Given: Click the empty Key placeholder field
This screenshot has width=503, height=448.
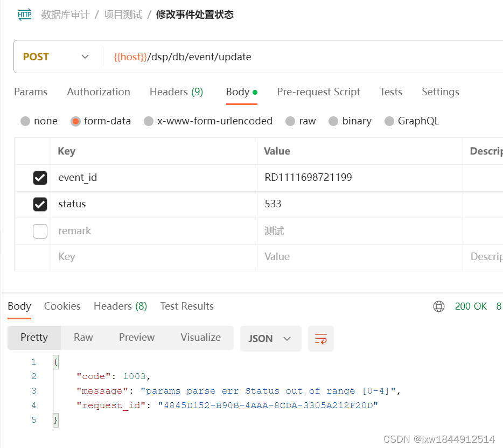Looking at the screenshot, I should click(x=154, y=257).
